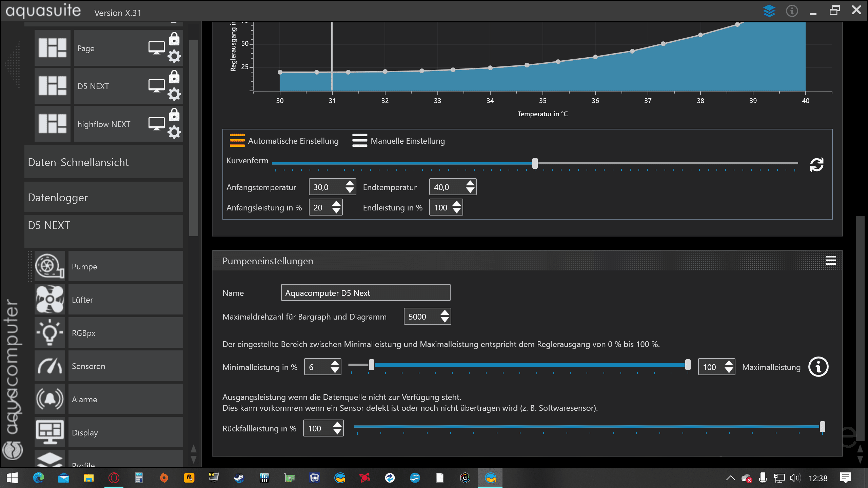Open Maximalleistung info icon

click(818, 367)
